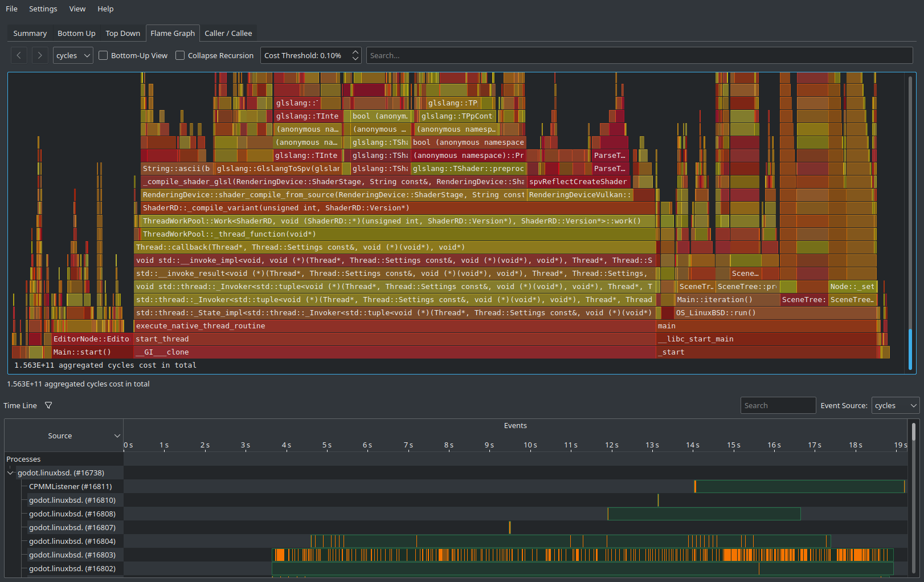924x582 pixels.
Task: Switch to the Summary tab
Action: click(x=29, y=33)
